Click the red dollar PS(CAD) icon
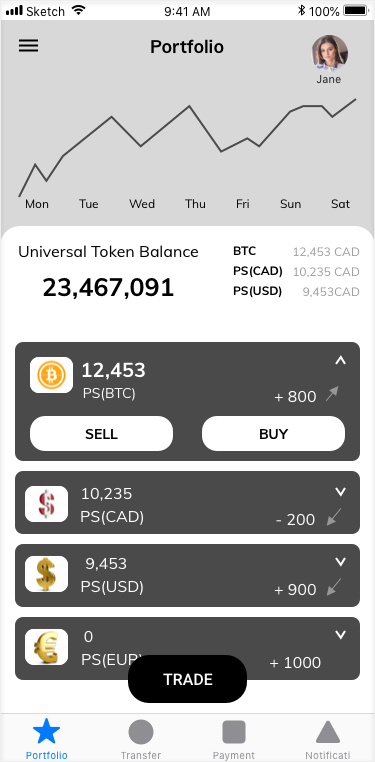Screen dimensions: 375x762 [47, 504]
